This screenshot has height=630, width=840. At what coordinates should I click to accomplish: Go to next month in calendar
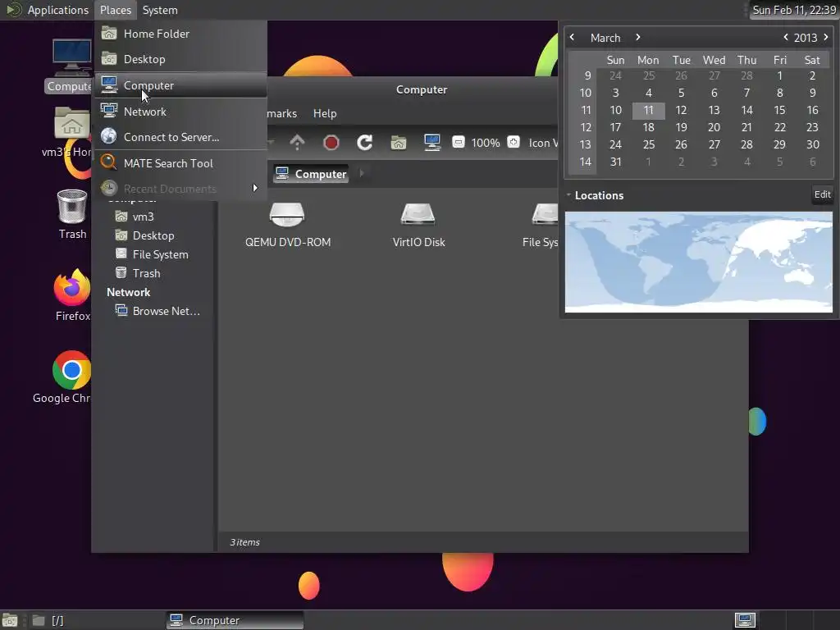[637, 38]
